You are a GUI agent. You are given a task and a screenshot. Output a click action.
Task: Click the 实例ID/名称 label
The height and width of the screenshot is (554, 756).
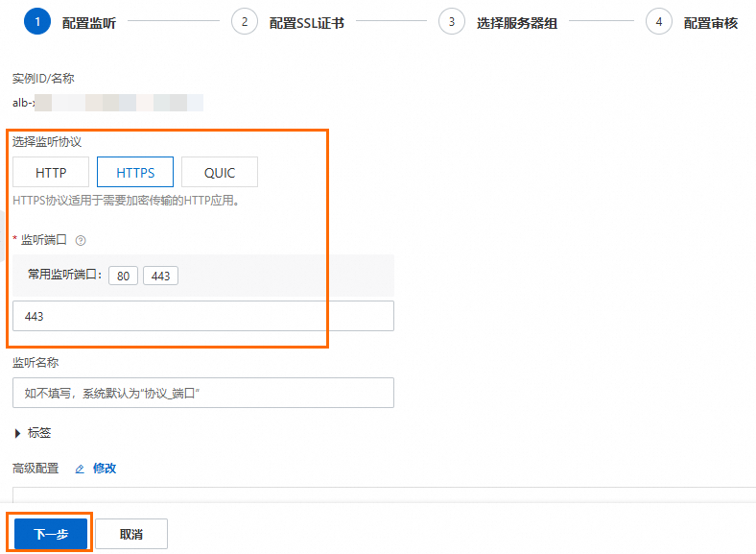(x=43, y=78)
